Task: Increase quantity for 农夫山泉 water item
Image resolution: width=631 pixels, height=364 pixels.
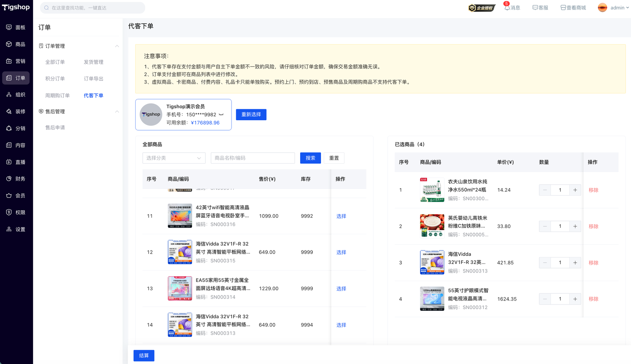Action: coord(575,190)
